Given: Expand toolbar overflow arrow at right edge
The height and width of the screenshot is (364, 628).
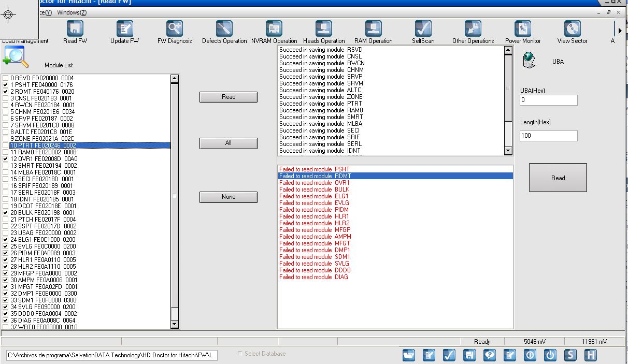Looking at the screenshot, I should tap(620, 31).
